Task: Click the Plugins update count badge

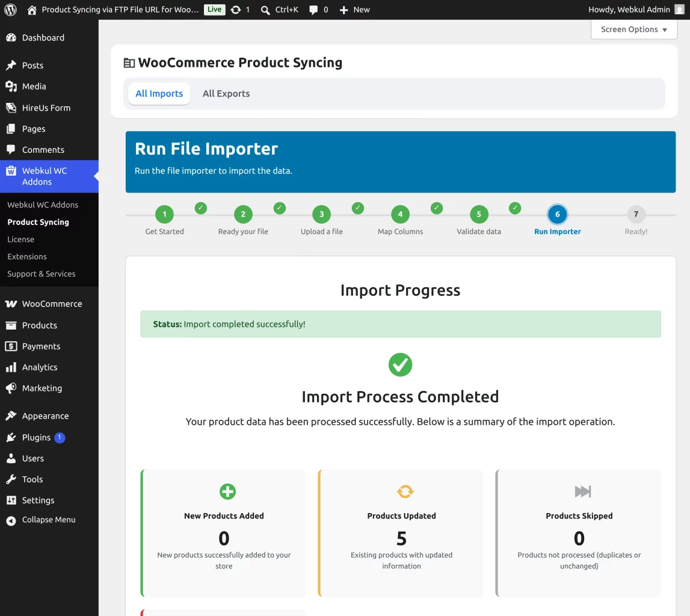Action: point(60,437)
